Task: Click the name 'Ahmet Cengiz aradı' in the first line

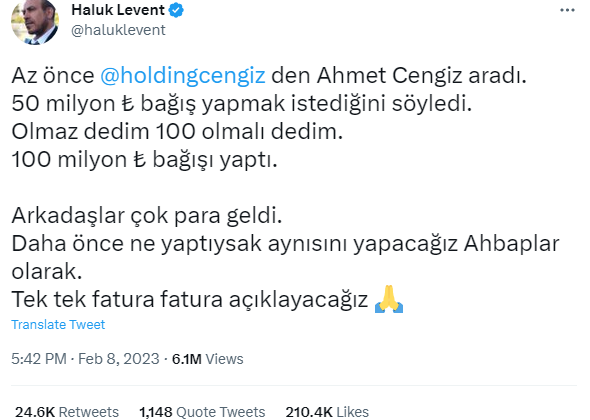Action: [421, 75]
